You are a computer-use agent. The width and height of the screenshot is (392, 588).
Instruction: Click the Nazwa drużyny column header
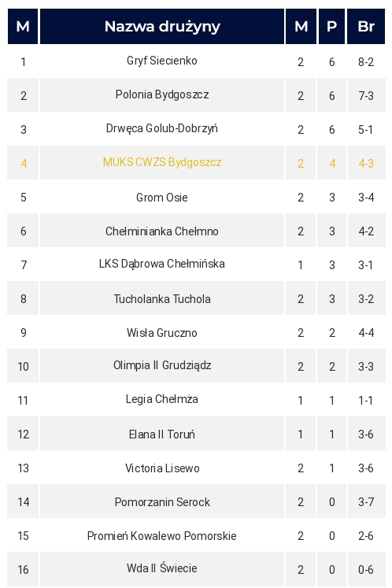(161, 26)
